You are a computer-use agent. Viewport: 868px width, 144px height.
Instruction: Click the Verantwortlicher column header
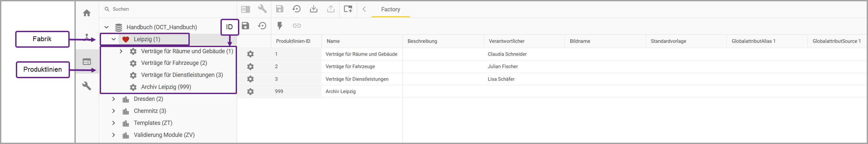pos(506,41)
